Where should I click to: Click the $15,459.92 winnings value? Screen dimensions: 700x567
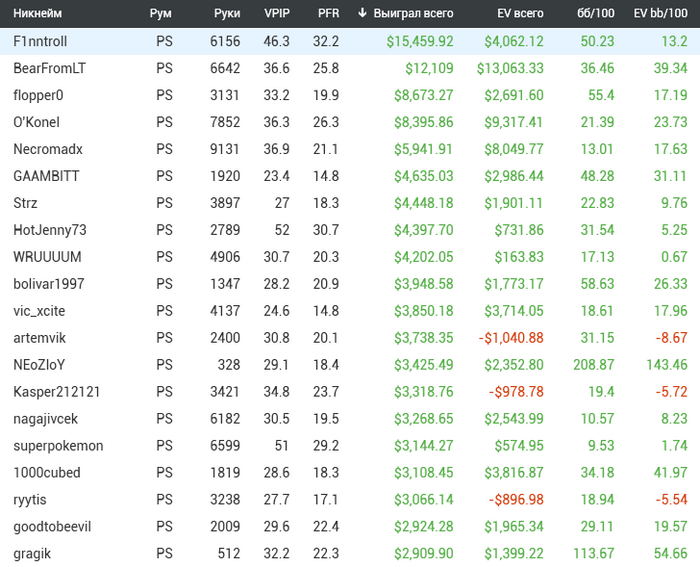[x=420, y=42]
